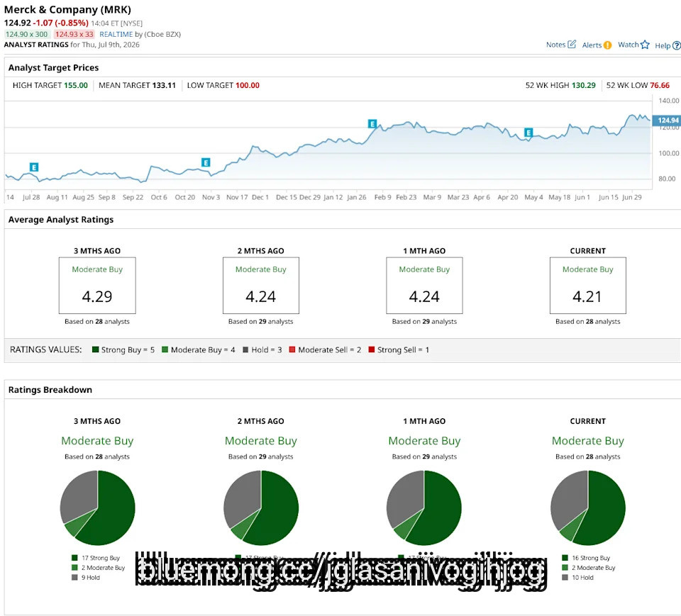
Task: Click the Watch star icon
Action: click(x=645, y=45)
